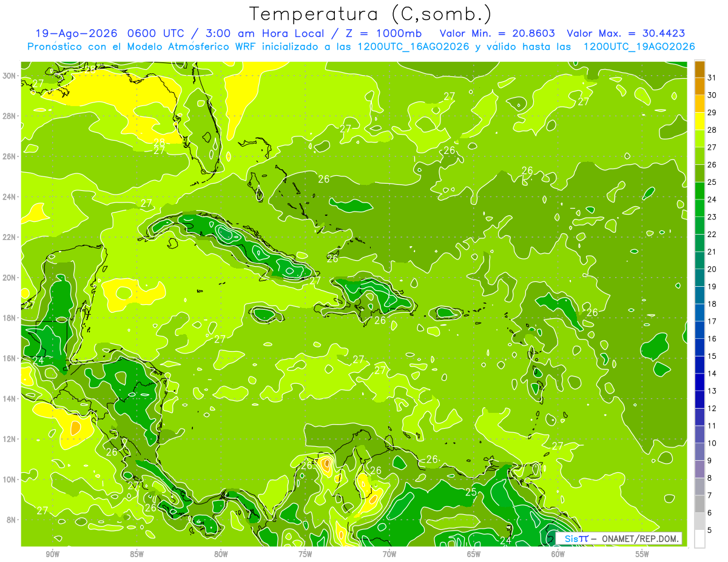This screenshot has width=728, height=562.
Task: Click the "20N" latitude axis label
Action: click(x=10, y=278)
